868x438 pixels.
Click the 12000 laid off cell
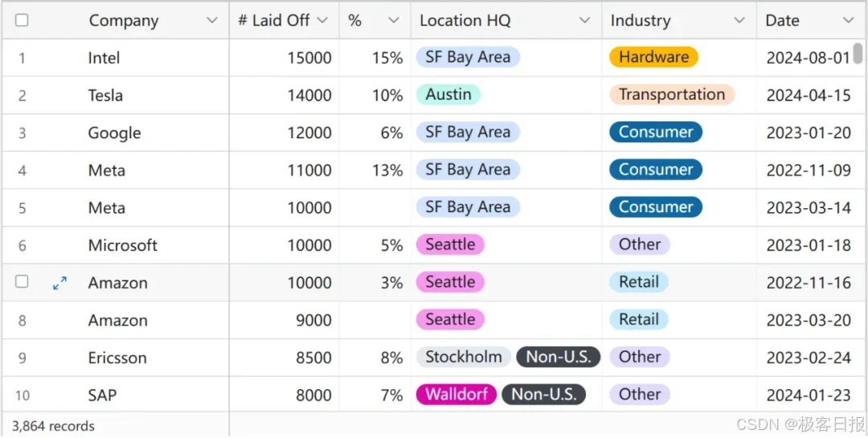coord(284,133)
